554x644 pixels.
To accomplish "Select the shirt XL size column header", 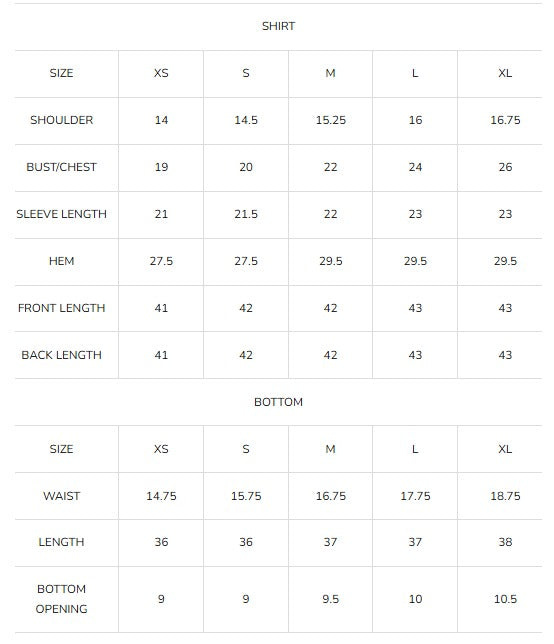I will (505, 73).
